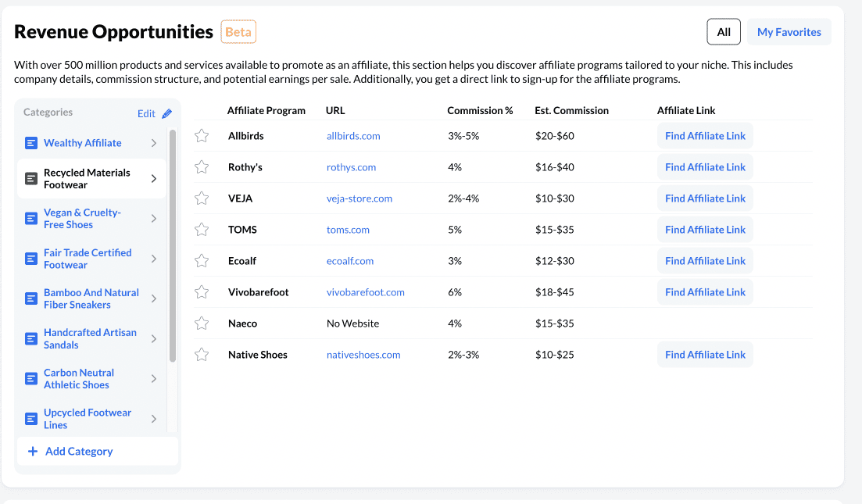The height and width of the screenshot is (504, 862).
Task: Click the Revenue Opportunities heading
Action: 113,32
